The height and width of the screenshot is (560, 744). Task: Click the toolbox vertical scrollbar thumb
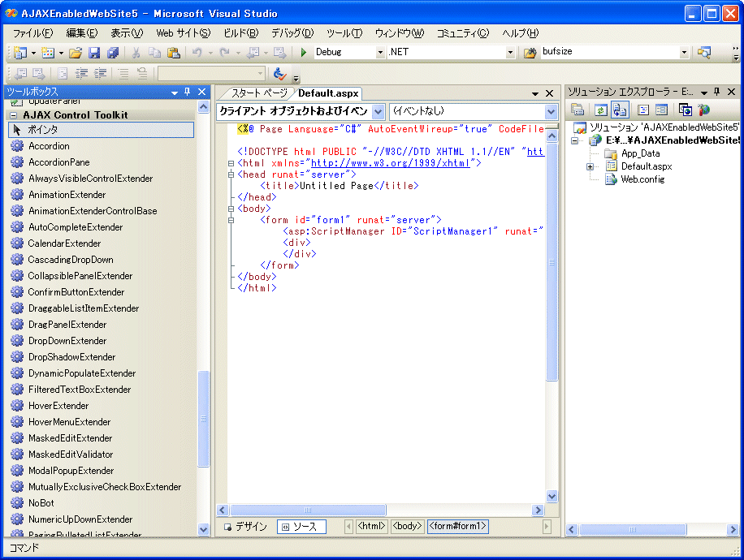203,419
